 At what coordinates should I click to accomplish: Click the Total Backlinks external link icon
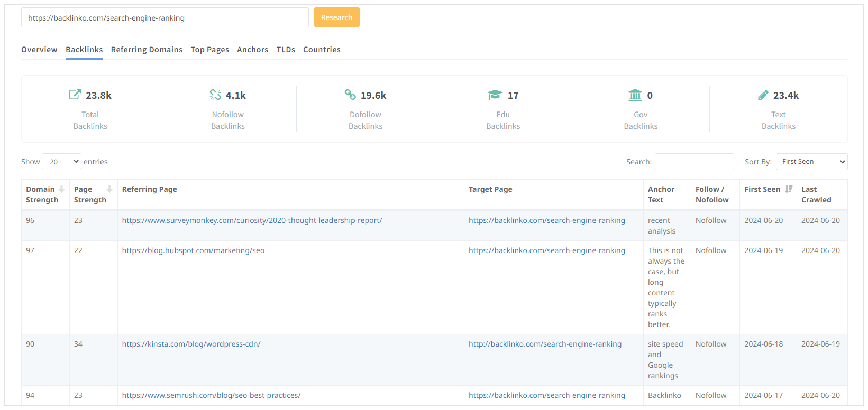75,95
